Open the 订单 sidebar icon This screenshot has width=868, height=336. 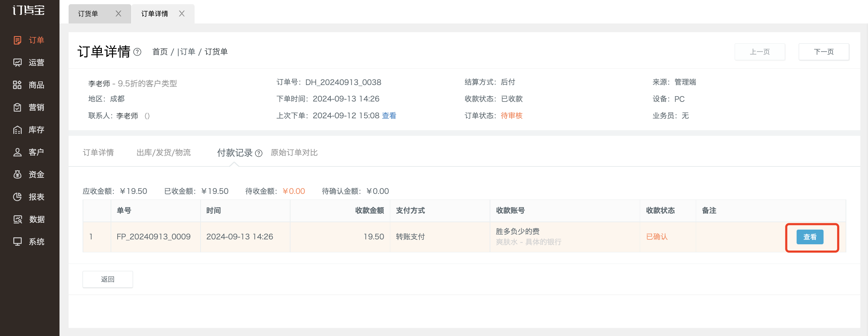click(17, 40)
